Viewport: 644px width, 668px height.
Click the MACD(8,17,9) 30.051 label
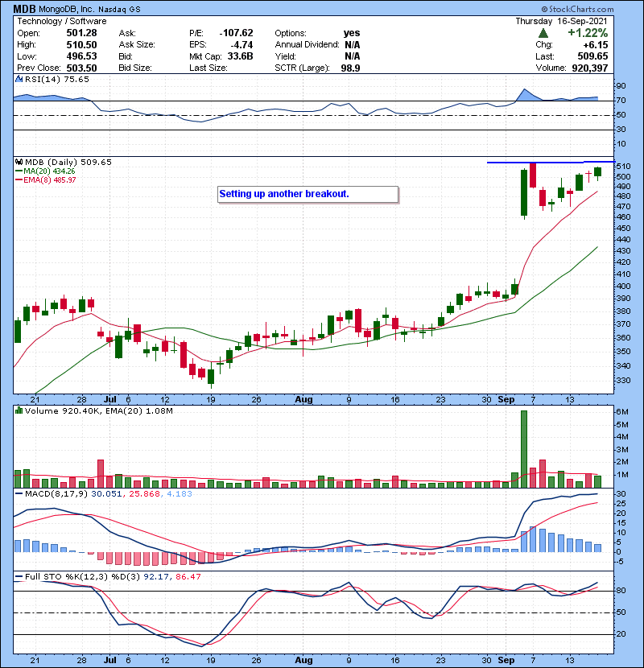coord(73,494)
